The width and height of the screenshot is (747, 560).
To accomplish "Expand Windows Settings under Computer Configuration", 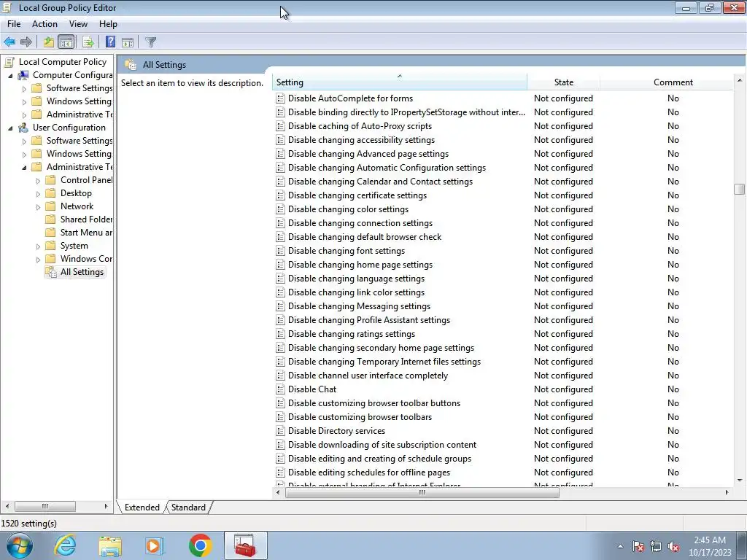I will pyautogui.click(x=24, y=102).
